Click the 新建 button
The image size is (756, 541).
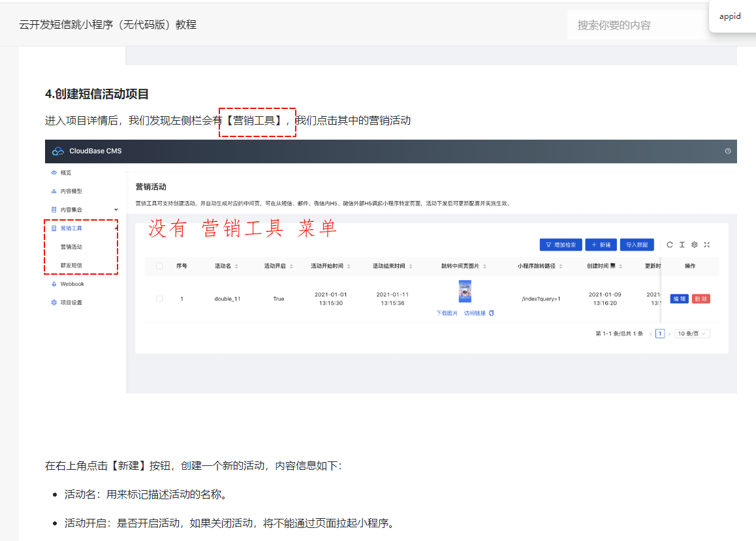pyautogui.click(x=601, y=245)
